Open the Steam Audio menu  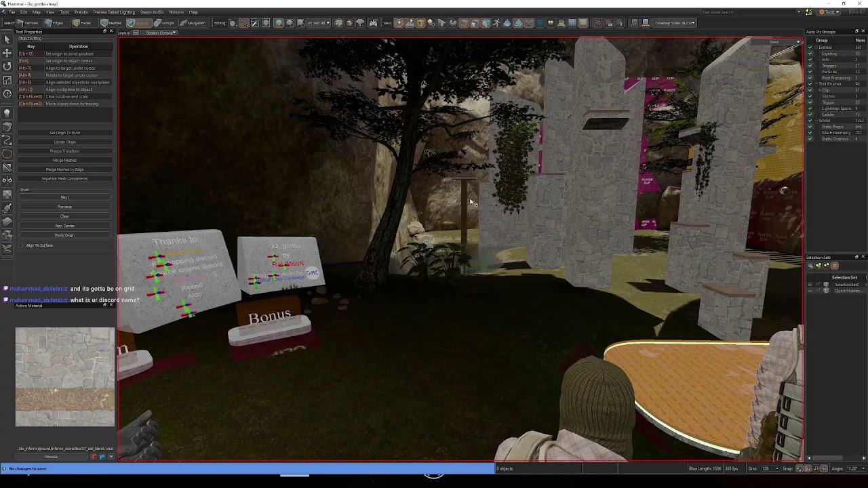(152, 12)
